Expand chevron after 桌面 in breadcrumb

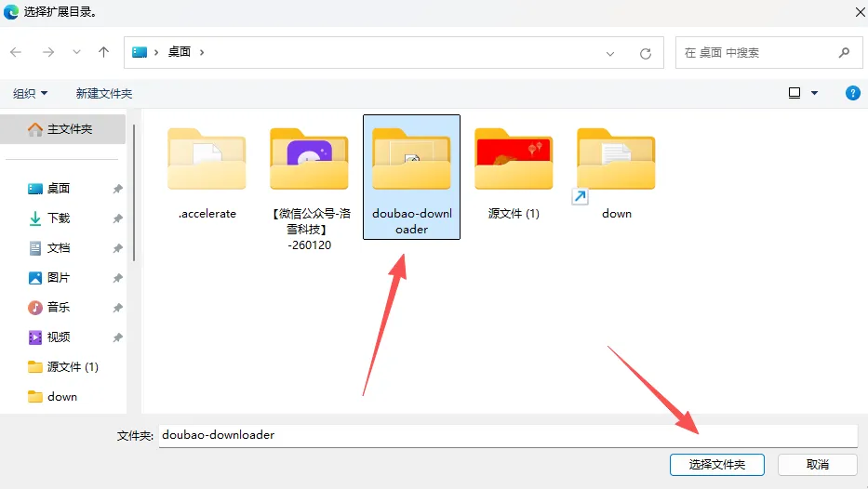[x=202, y=52]
